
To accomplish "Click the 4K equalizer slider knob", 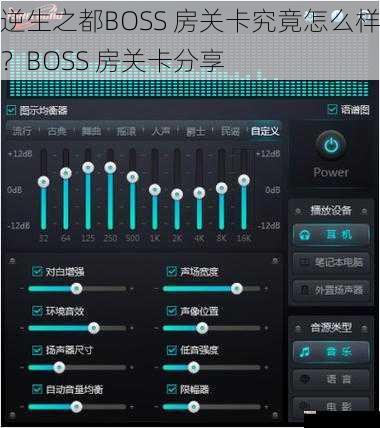I will pos(199,193).
